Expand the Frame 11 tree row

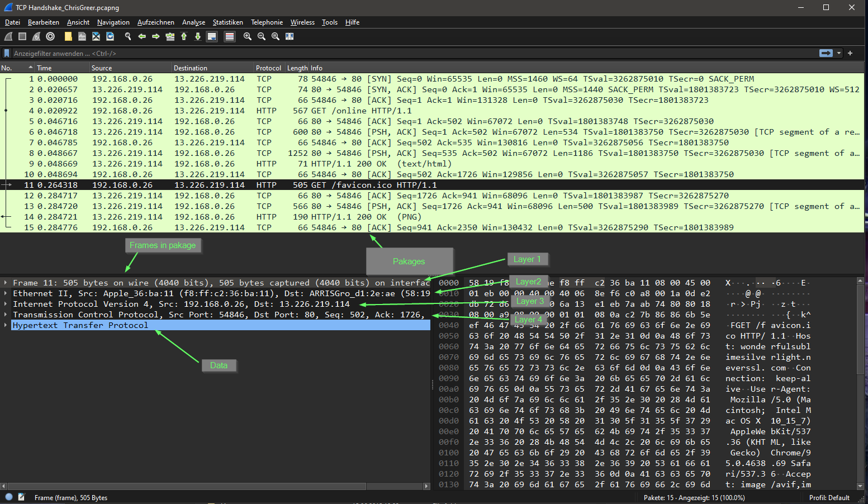pos(5,283)
